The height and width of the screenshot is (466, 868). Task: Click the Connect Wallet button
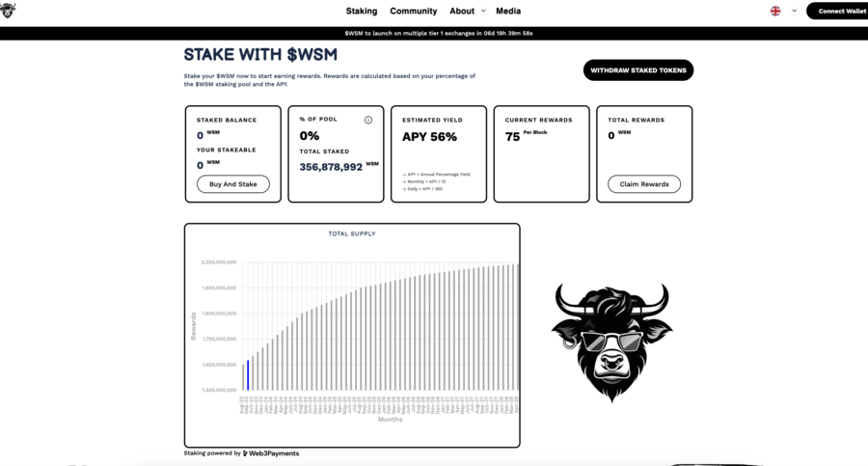(837, 11)
